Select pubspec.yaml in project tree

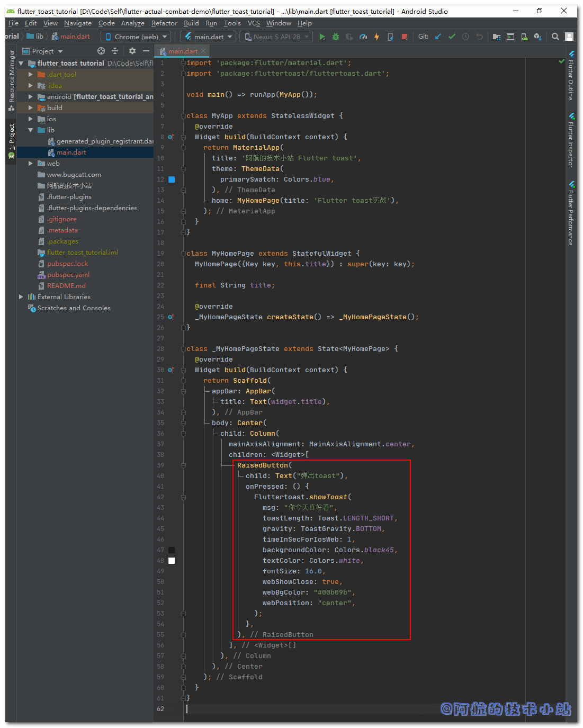point(68,275)
